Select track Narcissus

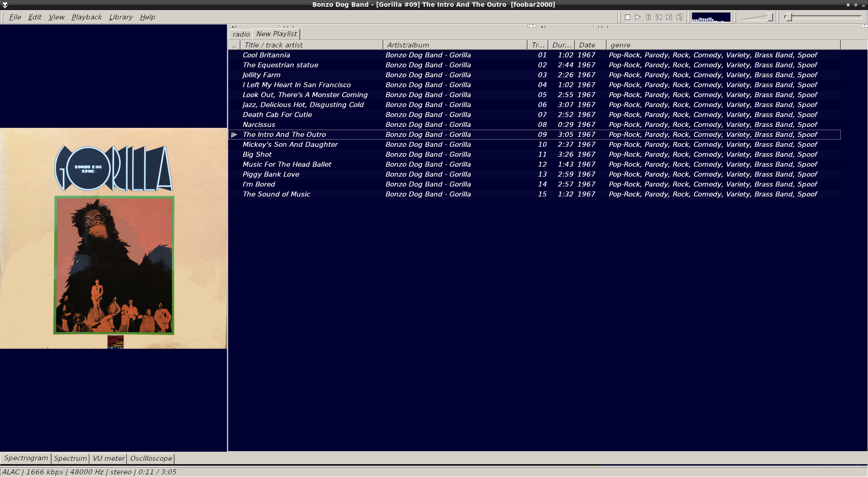pyautogui.click(x=534, y=125)
